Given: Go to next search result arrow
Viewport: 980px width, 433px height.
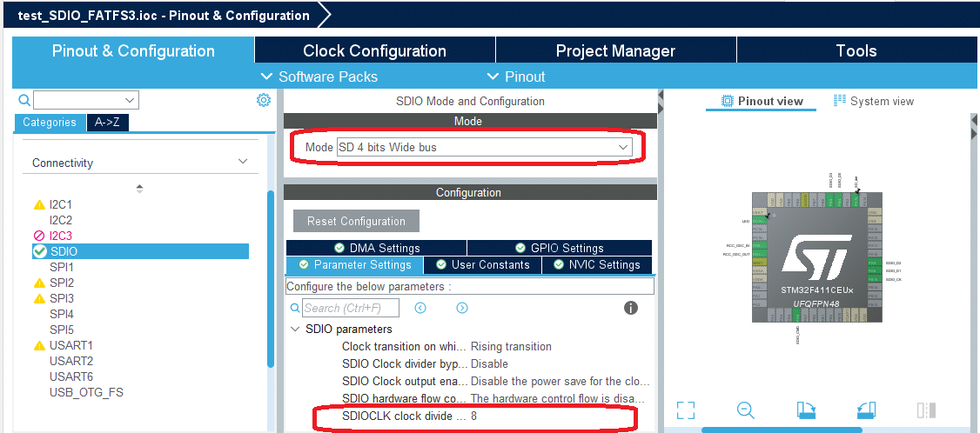Looking at the screenshot, I should (x=462, y=308).
